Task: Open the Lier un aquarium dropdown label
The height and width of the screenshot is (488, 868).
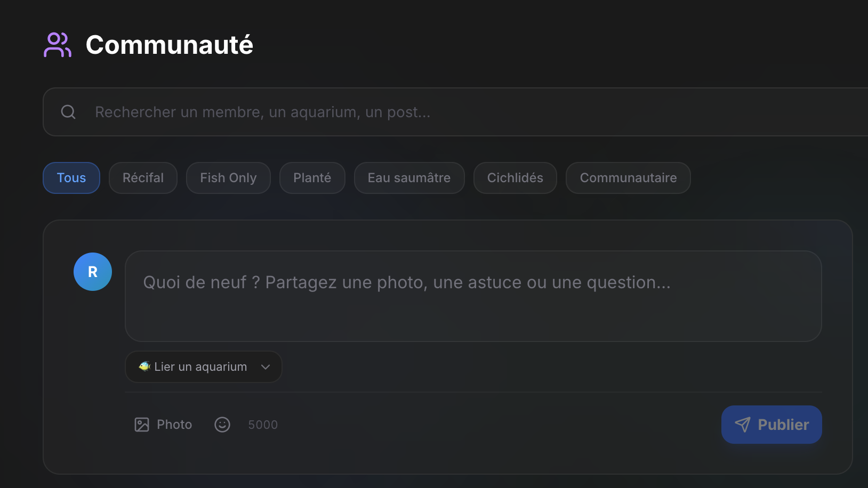Action: 200,367
